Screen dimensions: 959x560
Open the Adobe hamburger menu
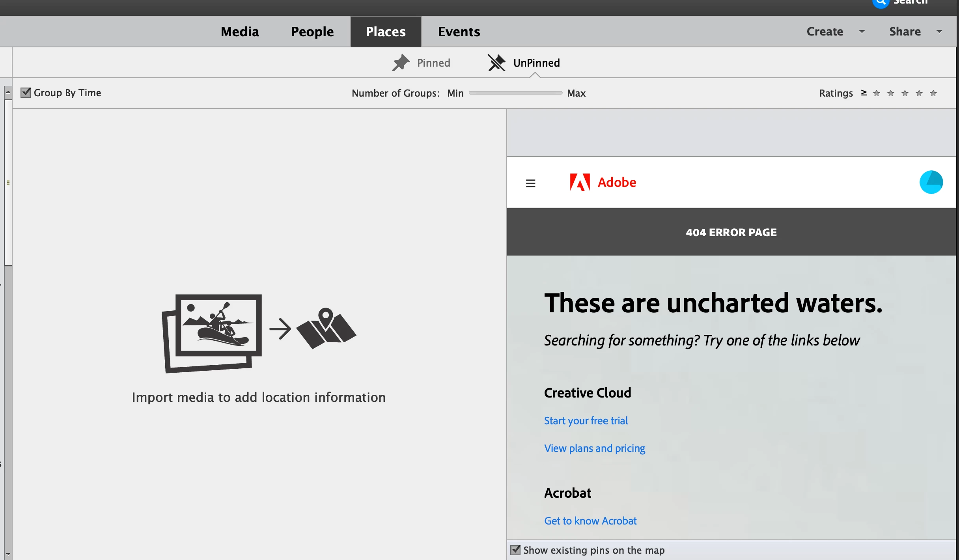[530, 183]
